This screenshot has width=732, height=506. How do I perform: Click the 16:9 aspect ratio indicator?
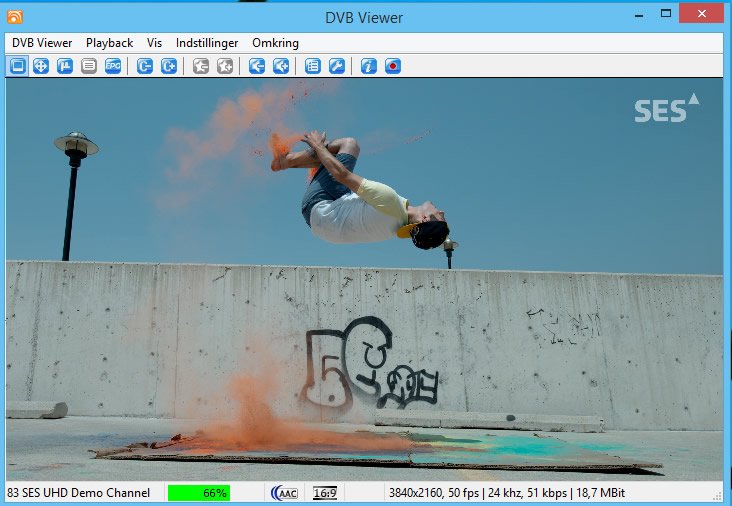[324, 493]
